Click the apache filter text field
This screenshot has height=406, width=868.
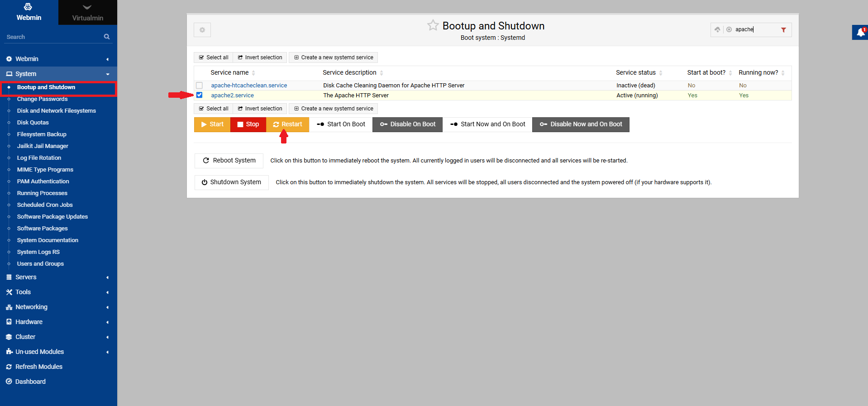[x=755, y=29]
